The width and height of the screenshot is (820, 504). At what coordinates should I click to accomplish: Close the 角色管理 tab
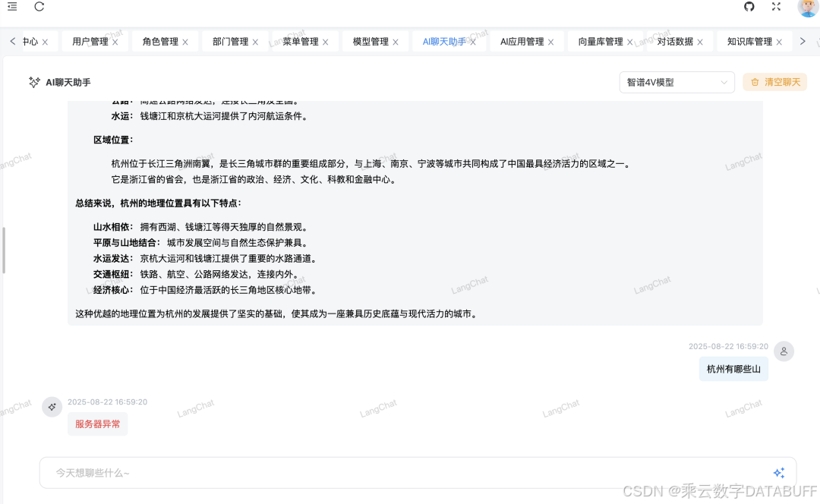(185, 42)
